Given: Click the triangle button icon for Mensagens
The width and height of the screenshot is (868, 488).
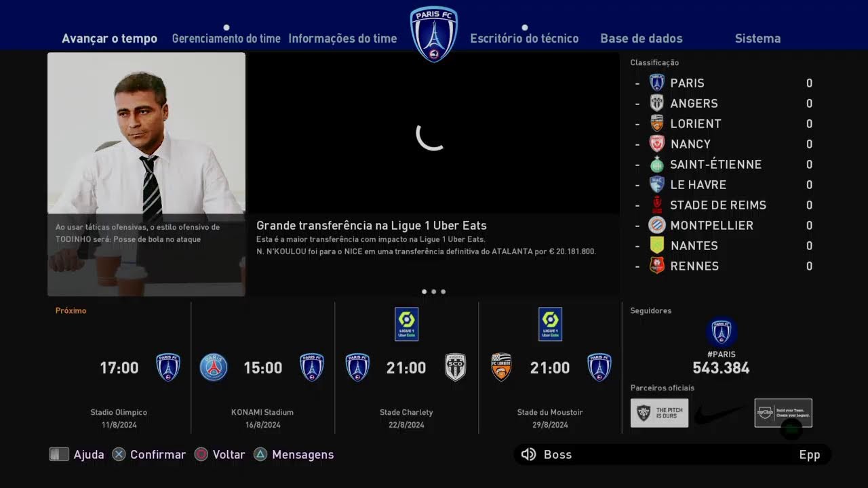Looking at the screenshot, I should pyautogui.click(x=260, y=454).
